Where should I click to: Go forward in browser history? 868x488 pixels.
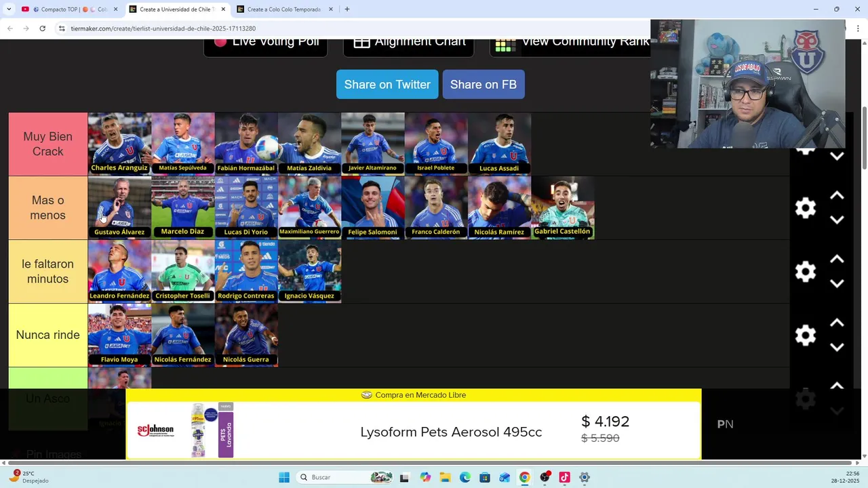(26, 28)
